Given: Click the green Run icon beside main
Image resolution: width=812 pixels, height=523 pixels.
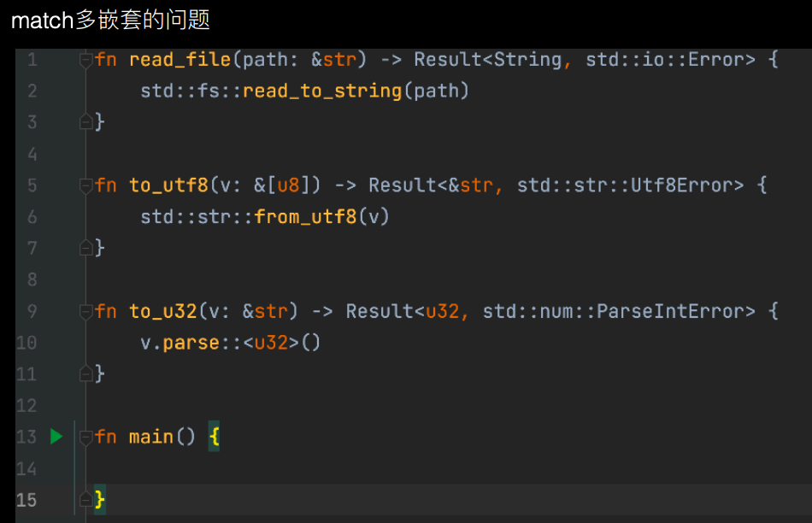Looking at the screenshot, I should click(x=56, y=437).
